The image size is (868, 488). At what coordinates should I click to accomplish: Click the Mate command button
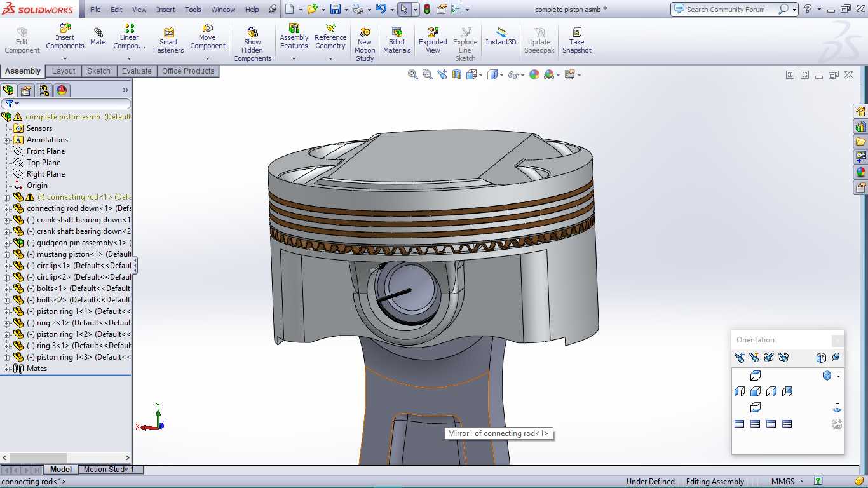98,37
